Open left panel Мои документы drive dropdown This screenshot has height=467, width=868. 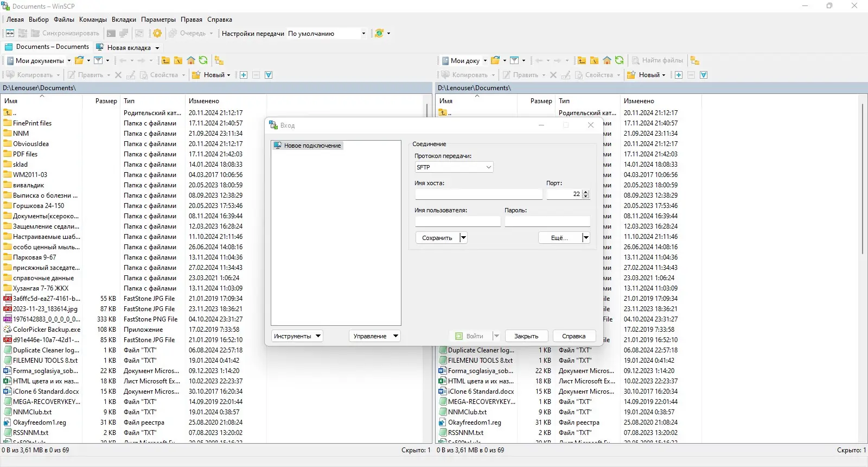pos(69,61)
